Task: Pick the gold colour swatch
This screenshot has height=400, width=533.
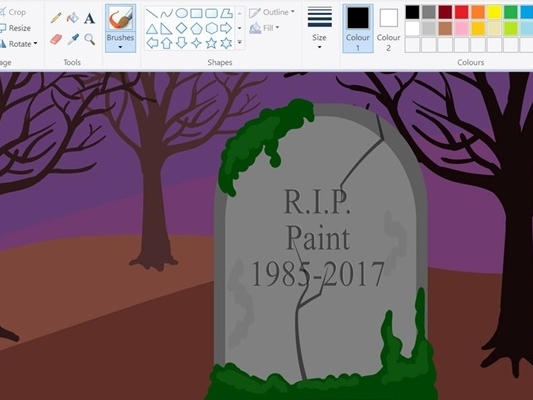Action: click(x=478, y=29)
